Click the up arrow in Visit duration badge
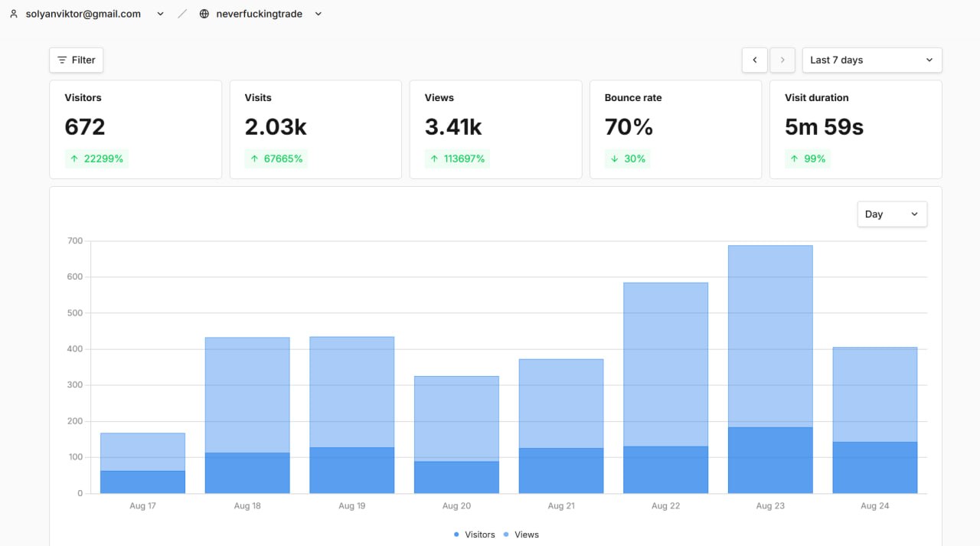This screenshot has width=980, height=546. [x=795, y=159]
